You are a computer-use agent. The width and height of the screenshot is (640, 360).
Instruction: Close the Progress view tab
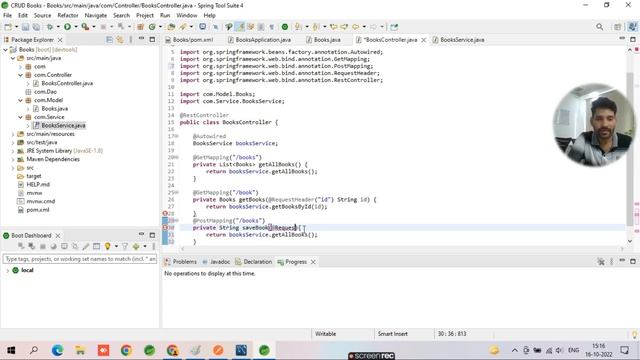coord(313,262)
